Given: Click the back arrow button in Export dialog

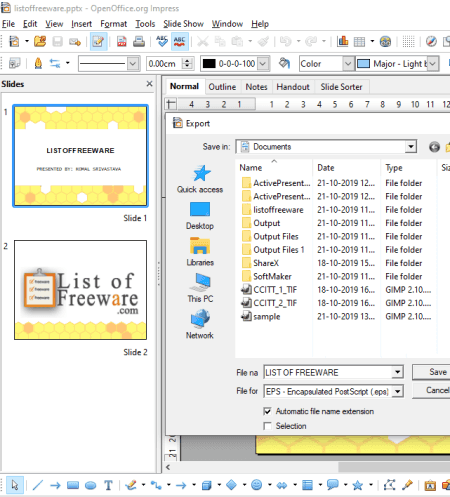Looking at the screenshot, I should tap(434, 147).
